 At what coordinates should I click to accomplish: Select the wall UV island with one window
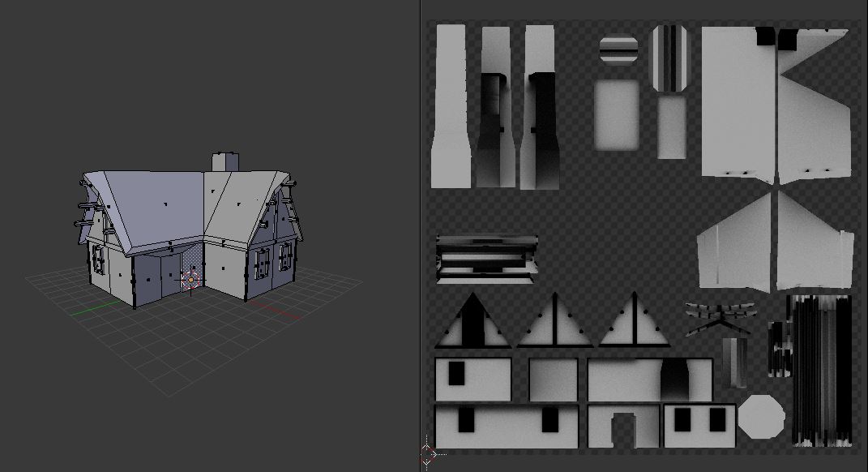tap(472, 380)
